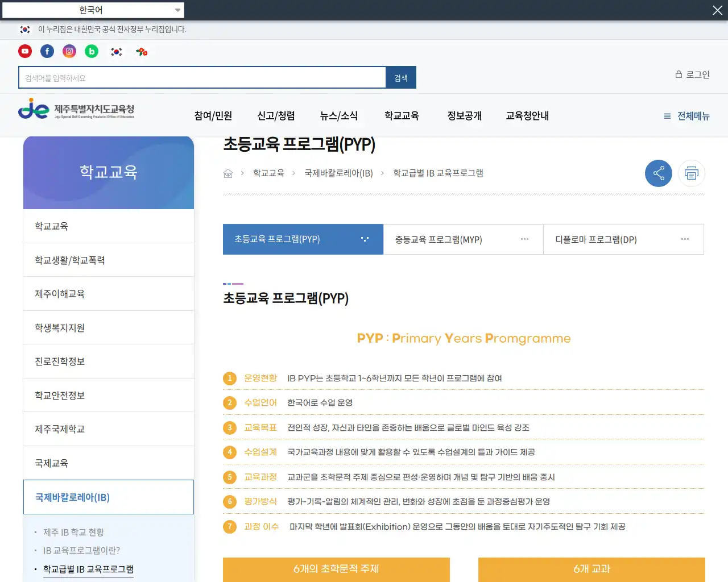Viewport: 728px width, 582px height.
Task: Click 국제바칼로레아(IB) in the breadcrumb
Action: tap(338, 173)
